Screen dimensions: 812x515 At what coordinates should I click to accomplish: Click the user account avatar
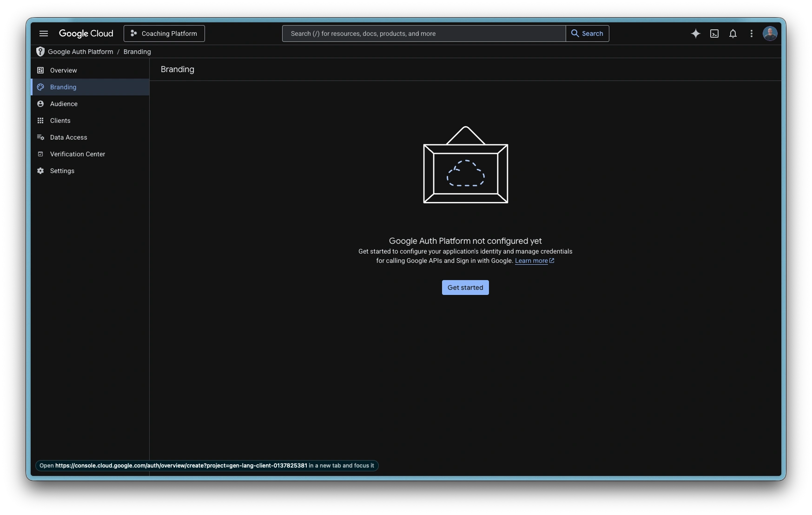pyautogui.click(x=770, y=33)
